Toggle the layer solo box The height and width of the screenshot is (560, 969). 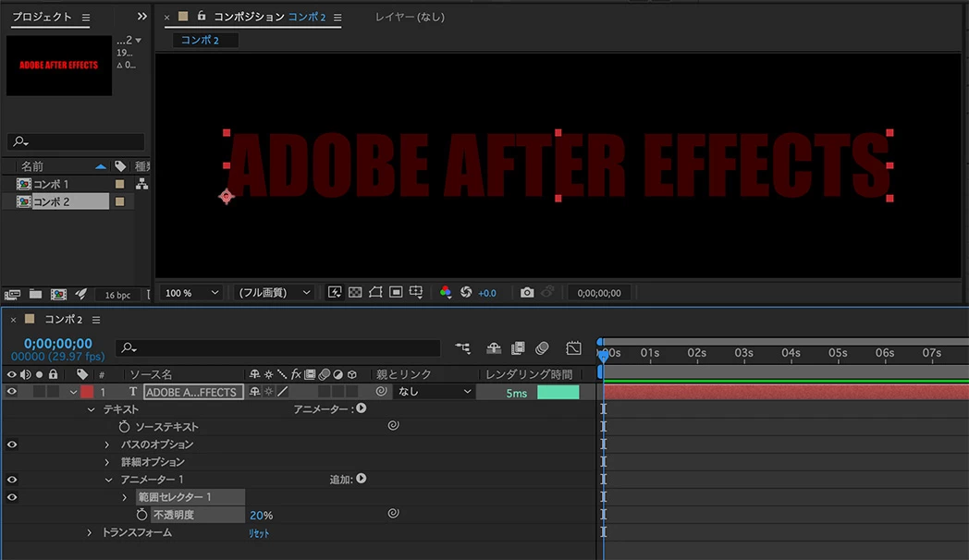point(40,392)
